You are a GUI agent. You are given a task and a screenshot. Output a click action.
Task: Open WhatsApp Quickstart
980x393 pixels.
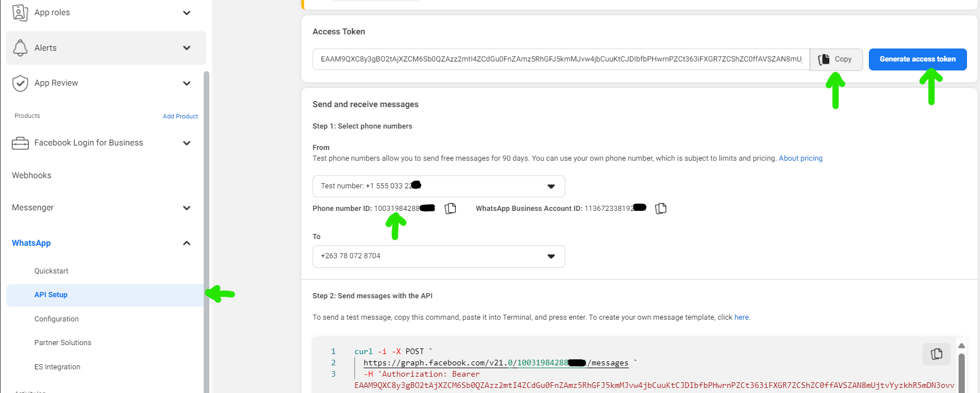click(51, 271)
